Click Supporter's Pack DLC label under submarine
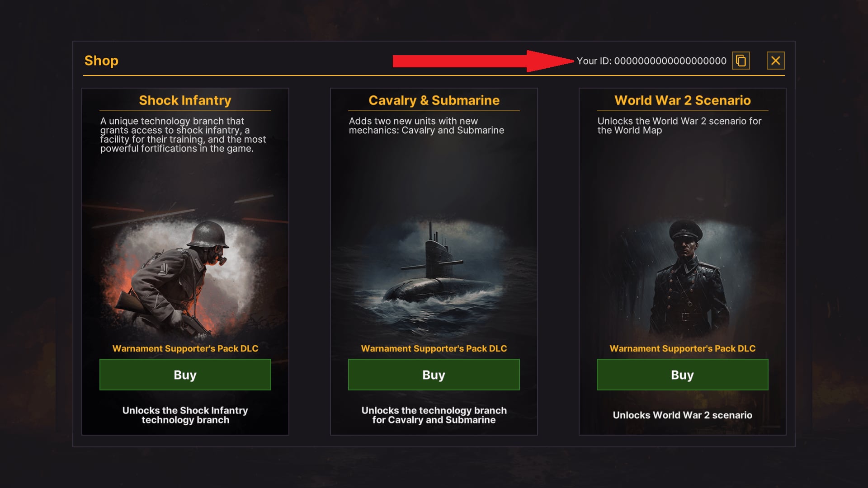 [x=434, y=348]
